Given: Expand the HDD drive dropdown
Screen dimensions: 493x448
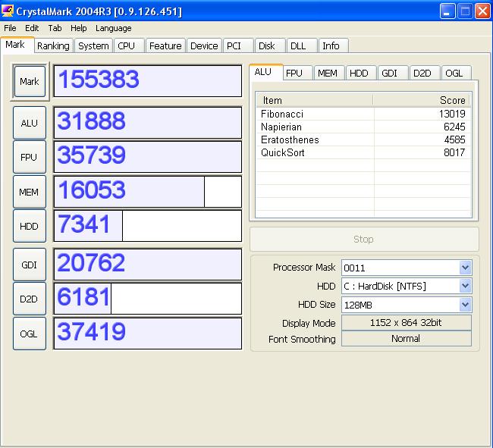Looking at the screenshot, I should [466, 286].
